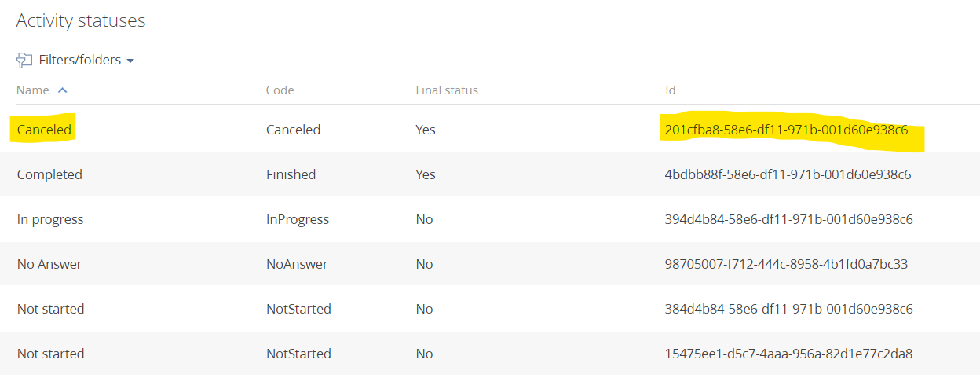The image size is (980, 385).
Task: Click the NoAnswer code cell
Action: click(x=297, y=264)
